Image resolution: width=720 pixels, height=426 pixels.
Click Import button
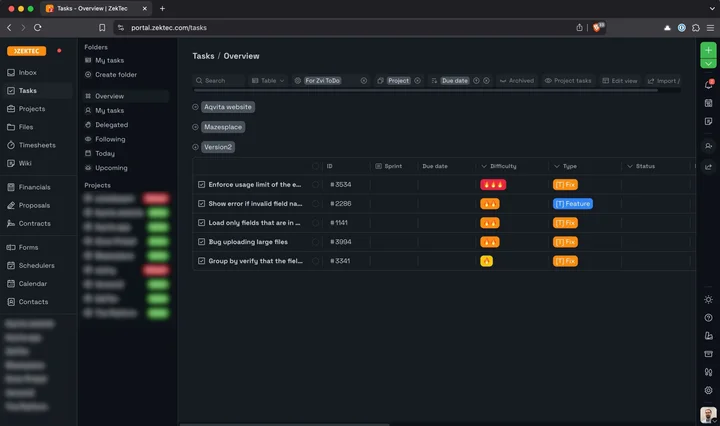point(663,81)
